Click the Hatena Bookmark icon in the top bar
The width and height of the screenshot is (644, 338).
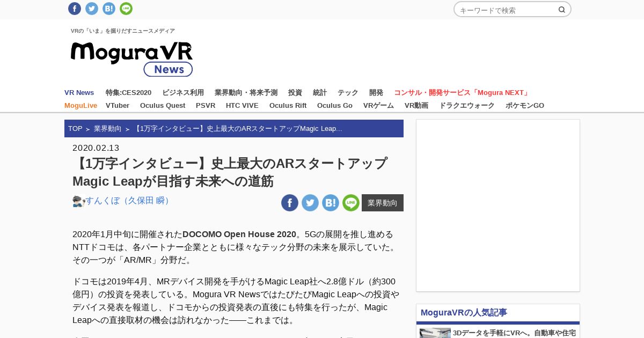tap(109, 9)
